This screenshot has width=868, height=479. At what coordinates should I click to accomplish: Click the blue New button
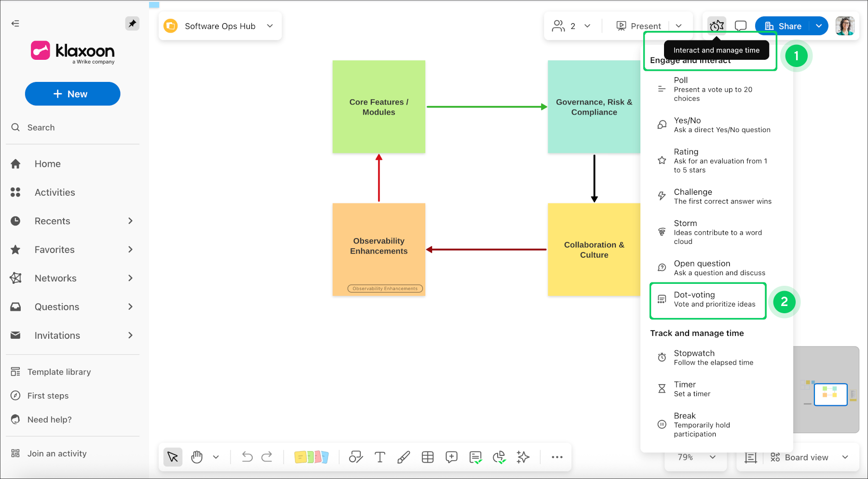point(72,94)
